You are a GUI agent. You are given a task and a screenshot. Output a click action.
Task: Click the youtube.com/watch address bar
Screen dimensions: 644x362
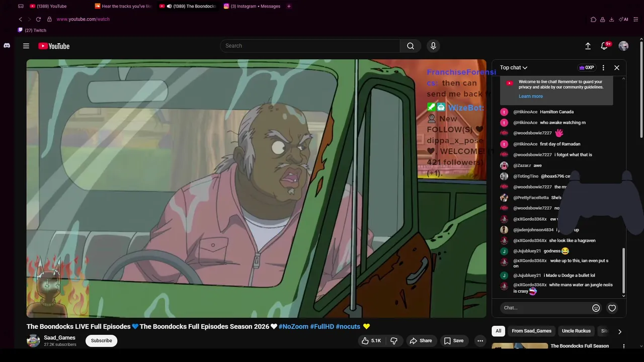(83, 19)
